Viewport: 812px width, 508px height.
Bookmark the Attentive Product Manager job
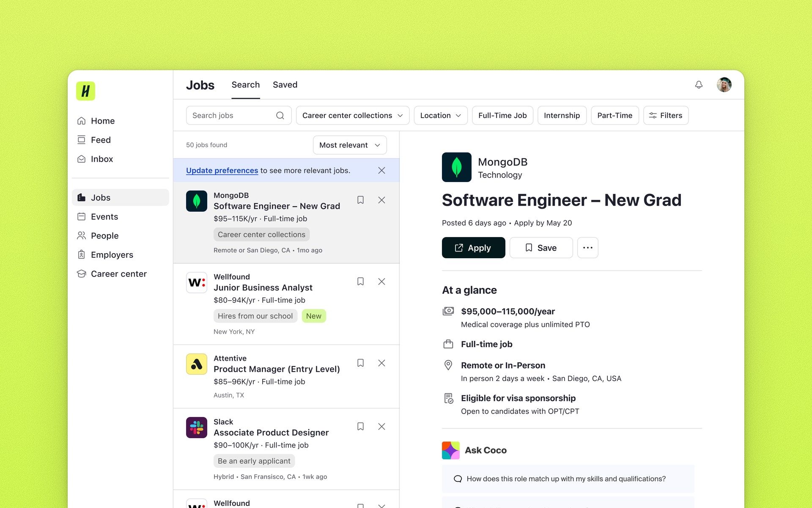click(360, 363)
